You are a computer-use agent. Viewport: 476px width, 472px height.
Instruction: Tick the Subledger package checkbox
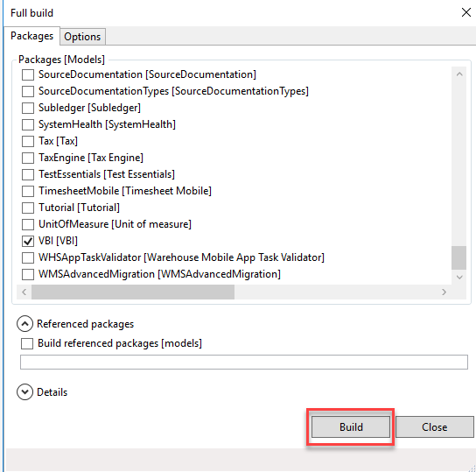coord(28,108)
